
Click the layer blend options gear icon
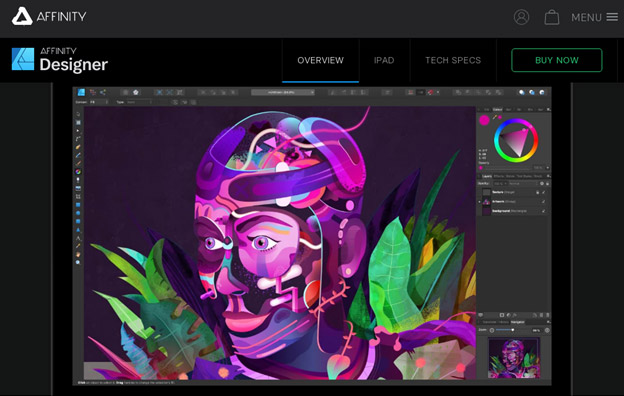point(542,183)
